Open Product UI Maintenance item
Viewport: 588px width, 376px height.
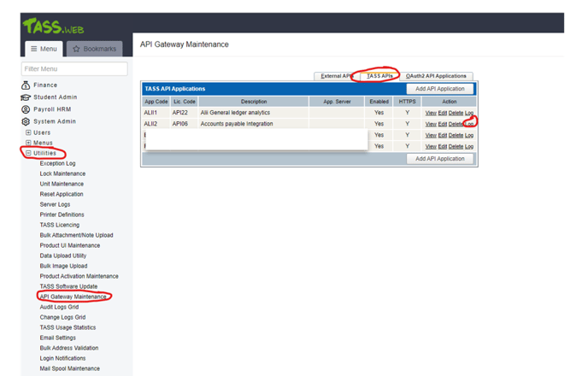tap(70, 245)
